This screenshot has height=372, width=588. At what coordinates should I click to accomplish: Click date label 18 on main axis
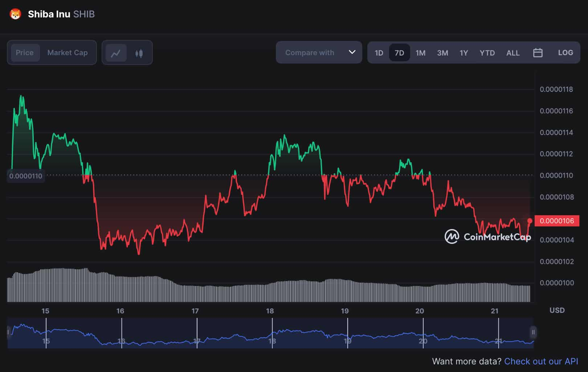point(270,311)
